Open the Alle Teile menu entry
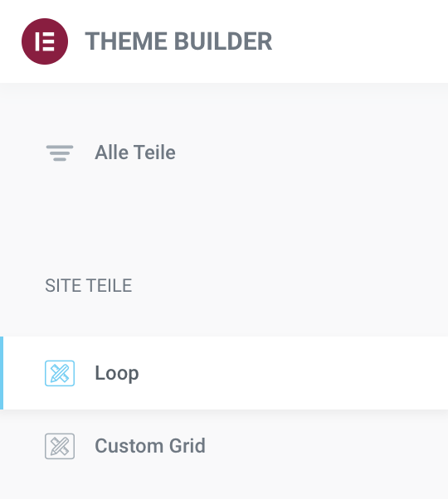448x499 pixels. (135, 153)
